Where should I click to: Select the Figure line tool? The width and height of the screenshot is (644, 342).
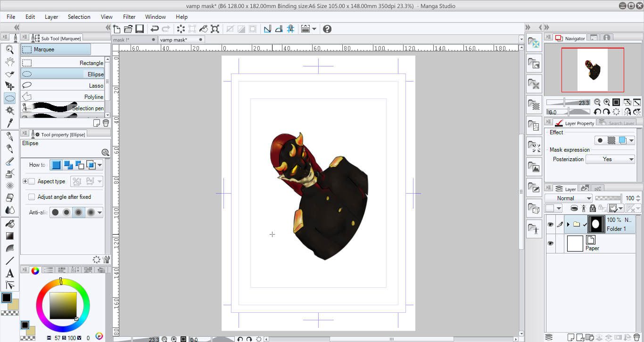(9, 261)
